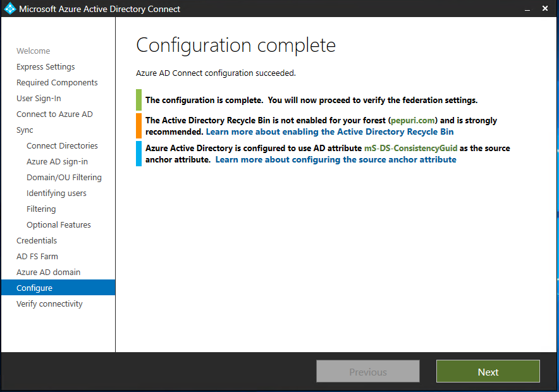559x392 pixels.
Task: Open the source anchor attribute learn more link
Action: click(336, 159)
